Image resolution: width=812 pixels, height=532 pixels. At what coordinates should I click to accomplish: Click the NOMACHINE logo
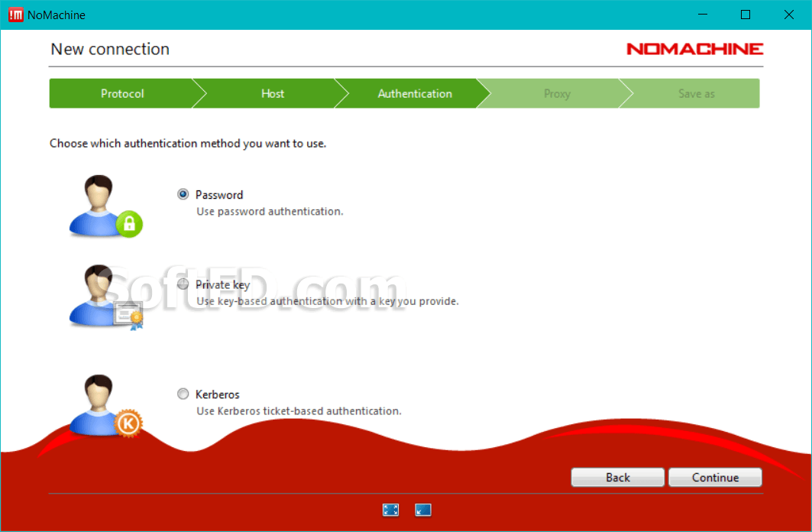coord(695,49)
